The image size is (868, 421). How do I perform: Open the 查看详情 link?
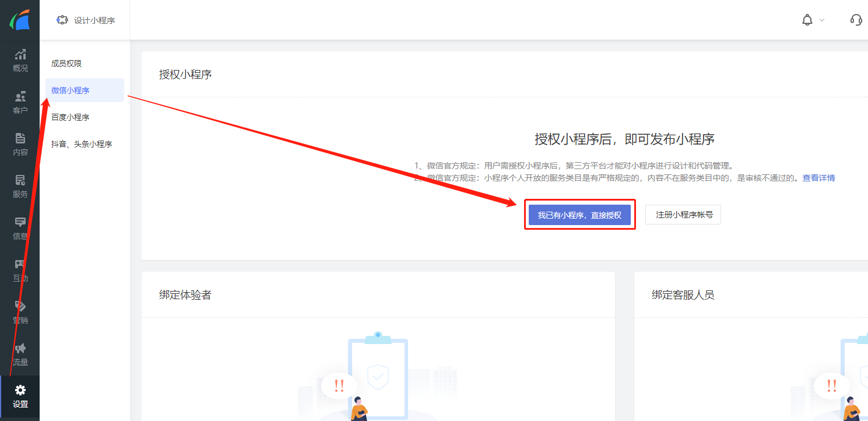point(818,178)
